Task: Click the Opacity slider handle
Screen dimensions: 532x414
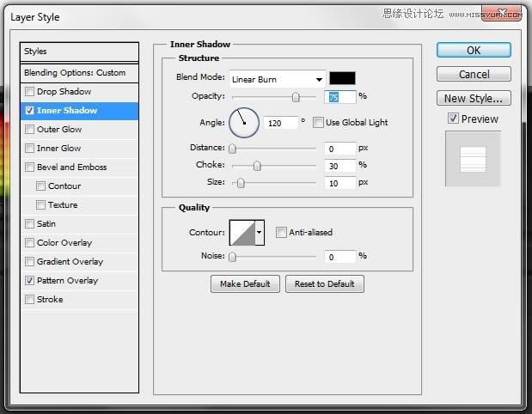Action: pyautogui.click(x=296, y=97)
